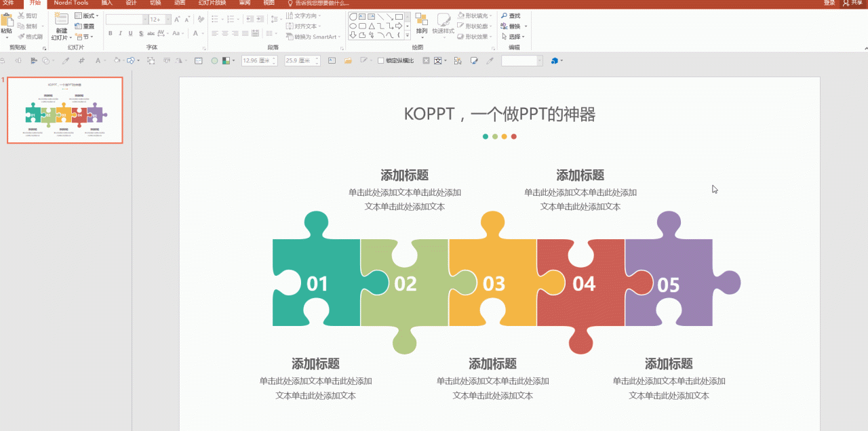Image resolution: width=868 pixels, height=431 pixels.
Task: Click the green circle icon in second toolbar
Action: coord(214,60)
